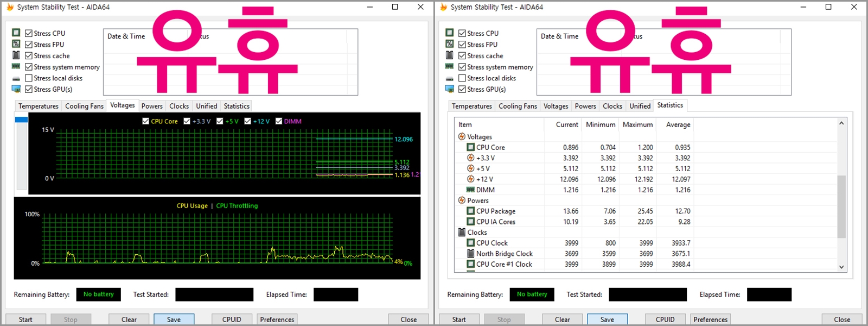Click Close button in left window
The image size is (868, 326).
point(409,319)
